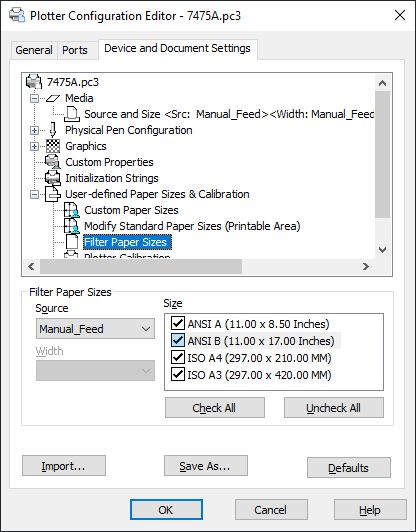Open the Source Manual_Feed dropdown
Screen dimensions: 416x532
click(x=95, y=329)
